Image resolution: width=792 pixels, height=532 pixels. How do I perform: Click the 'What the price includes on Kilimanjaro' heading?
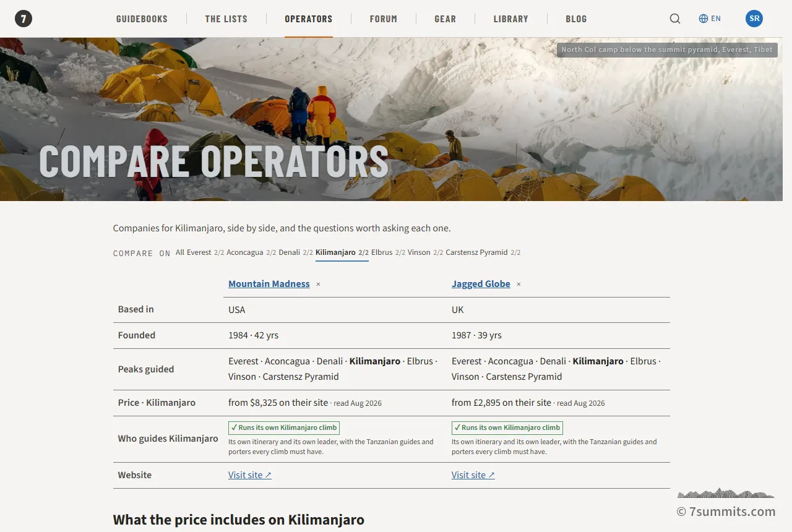click(x=239, y=520)
